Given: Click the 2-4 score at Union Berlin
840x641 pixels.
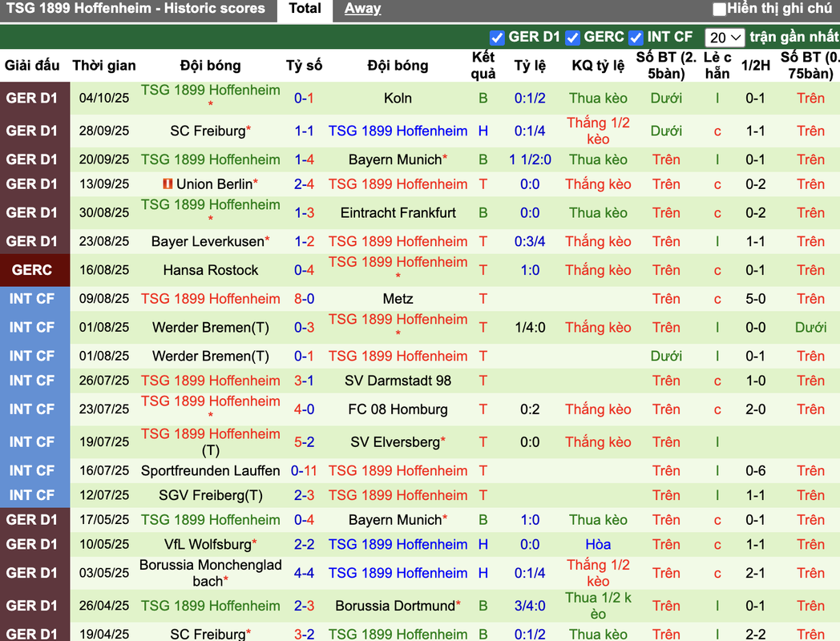Looking at the screenshot, I should pos(304,184).
